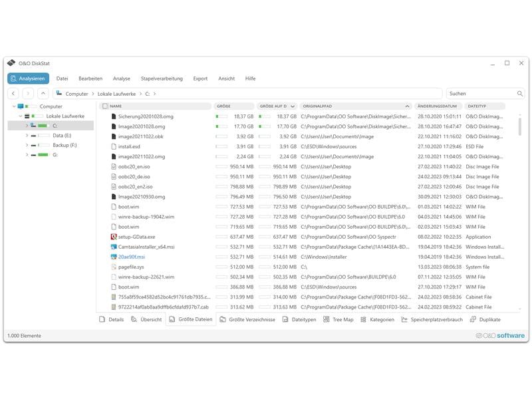Select the G: drive in the tree
Screen dimensions: 532x399
[55, 155]
